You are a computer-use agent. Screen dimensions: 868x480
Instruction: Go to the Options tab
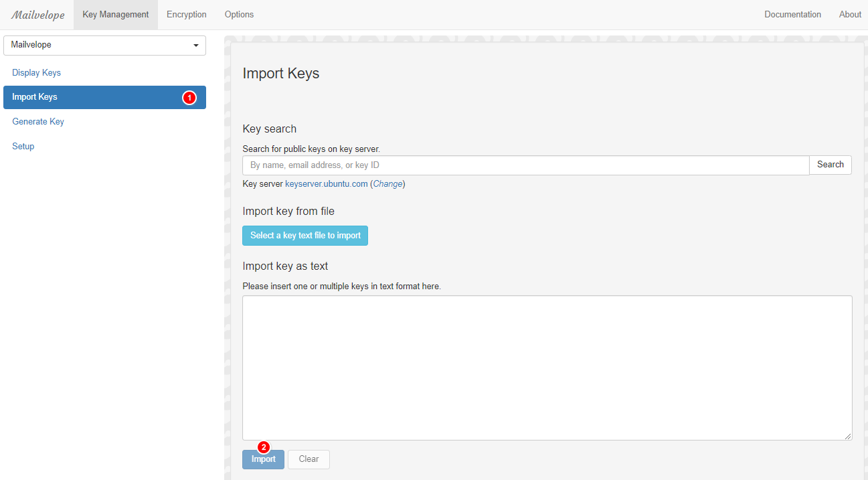coord(239,15)
